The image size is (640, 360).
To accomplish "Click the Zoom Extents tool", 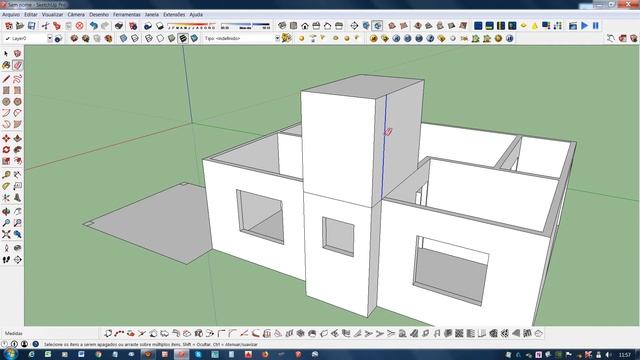I will (x=6, y=235).
